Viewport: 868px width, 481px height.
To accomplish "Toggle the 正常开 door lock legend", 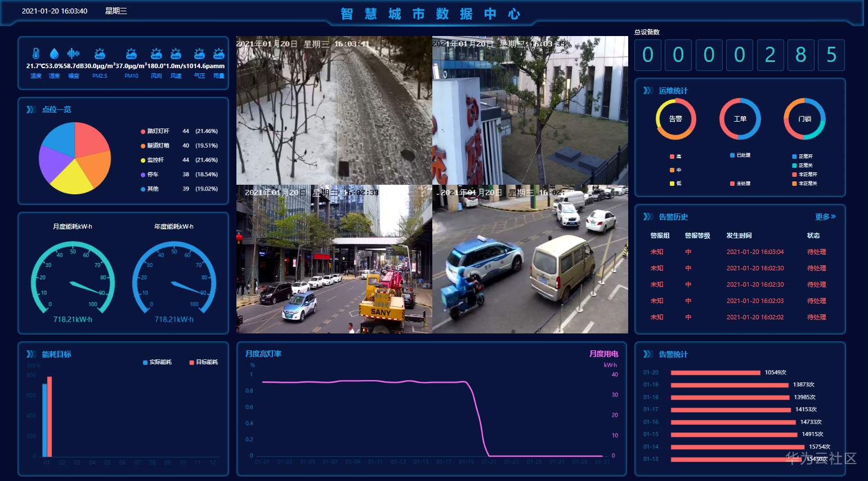I will [x=803, y=157].
